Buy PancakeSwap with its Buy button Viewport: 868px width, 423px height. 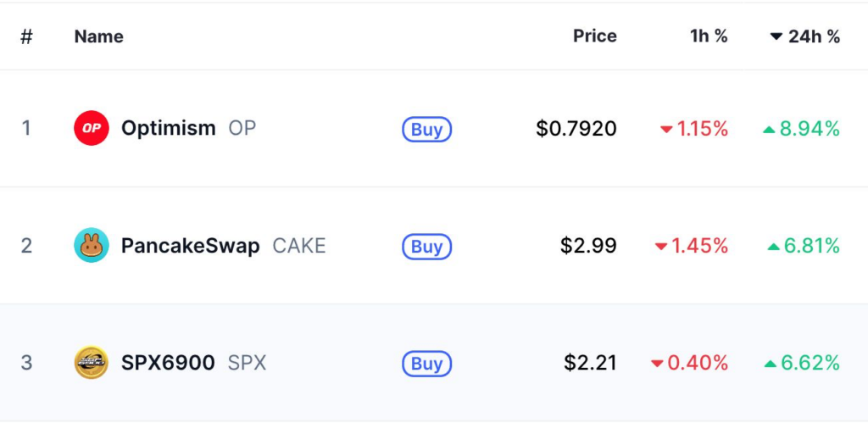pyautogui.click(x=427, y=247)
